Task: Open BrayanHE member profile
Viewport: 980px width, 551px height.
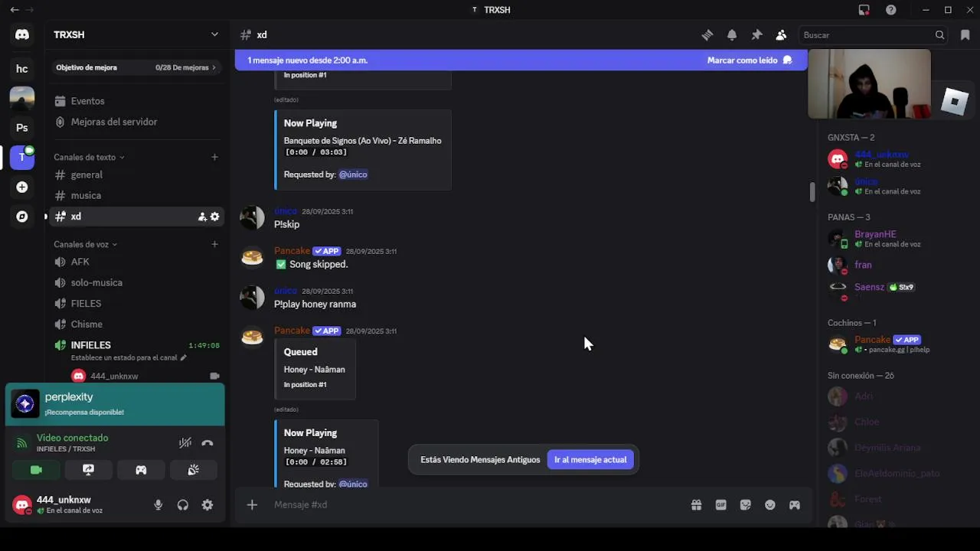Action: point(892,239)
